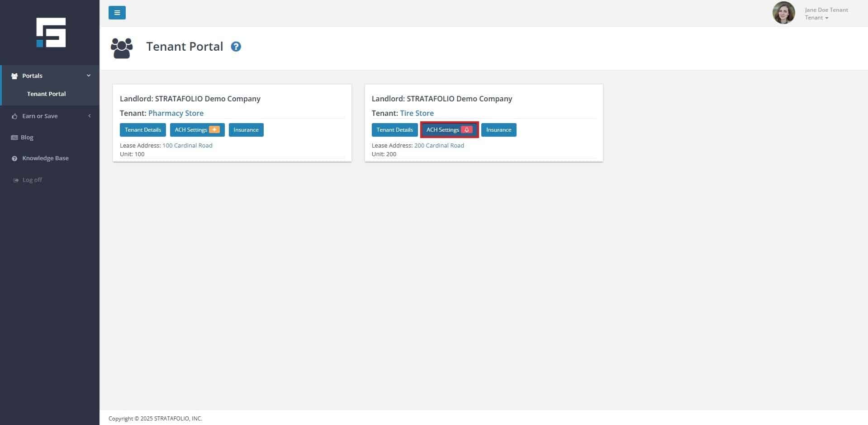The width and height of the screenshot is (868, 425).
Task: Follow the 100 Cardinal Road link
Action: [187, 145]
